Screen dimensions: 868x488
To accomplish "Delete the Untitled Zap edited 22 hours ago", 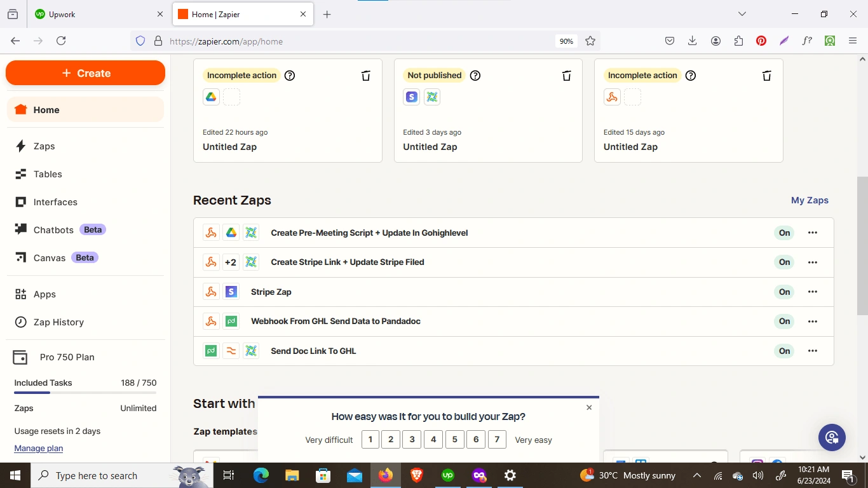I will (x=365, y=76).
